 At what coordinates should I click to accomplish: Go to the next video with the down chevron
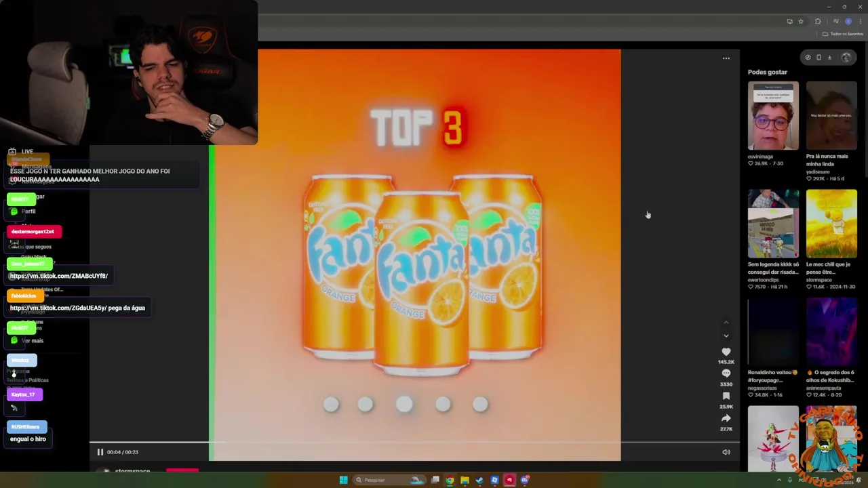coord(726,335)
